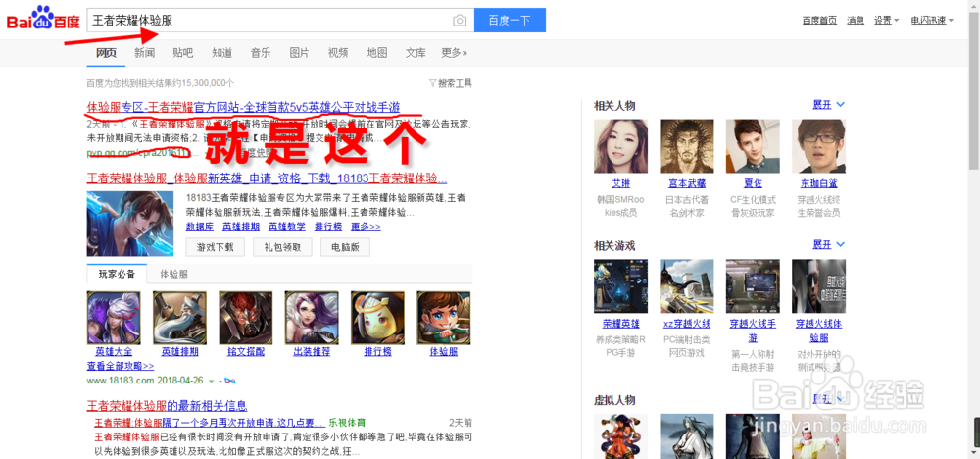Click the Baidu logo
The width and height of the screenshot is (980, 459).
click(x=44, y=19)
